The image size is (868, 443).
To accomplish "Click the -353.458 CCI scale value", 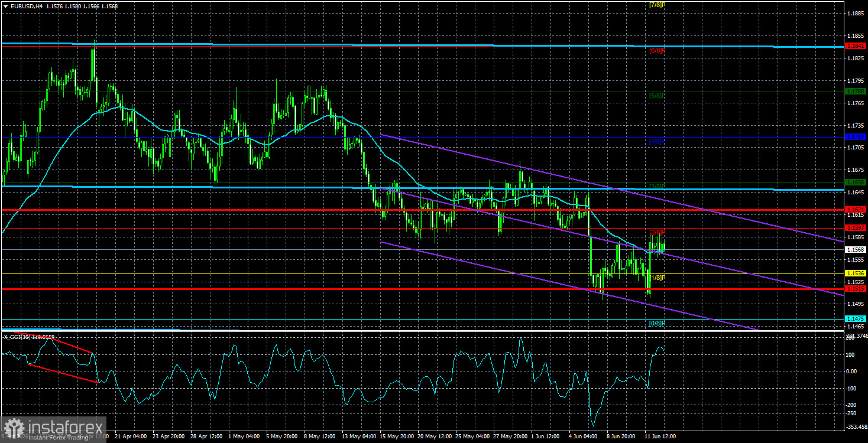I will 856,426.
